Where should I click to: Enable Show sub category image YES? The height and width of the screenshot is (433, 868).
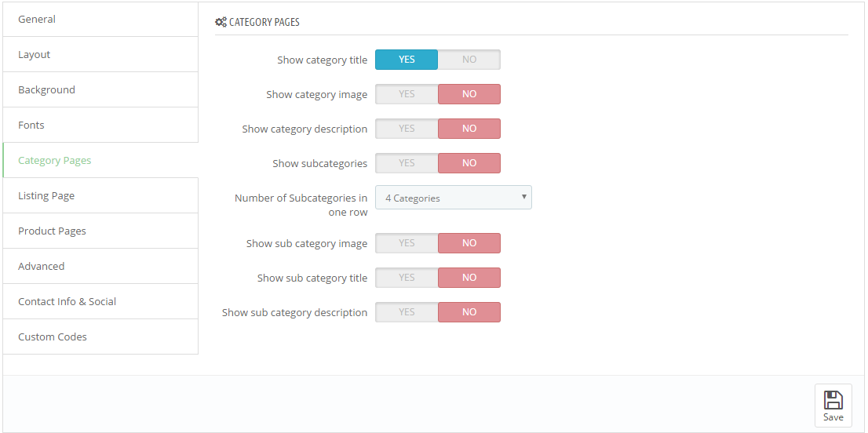point(407,243)
